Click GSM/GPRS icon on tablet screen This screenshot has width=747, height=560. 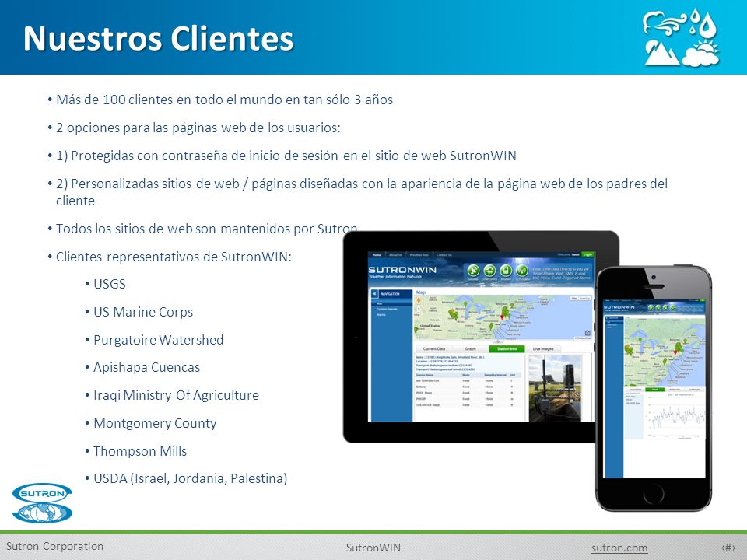[489, 271]
